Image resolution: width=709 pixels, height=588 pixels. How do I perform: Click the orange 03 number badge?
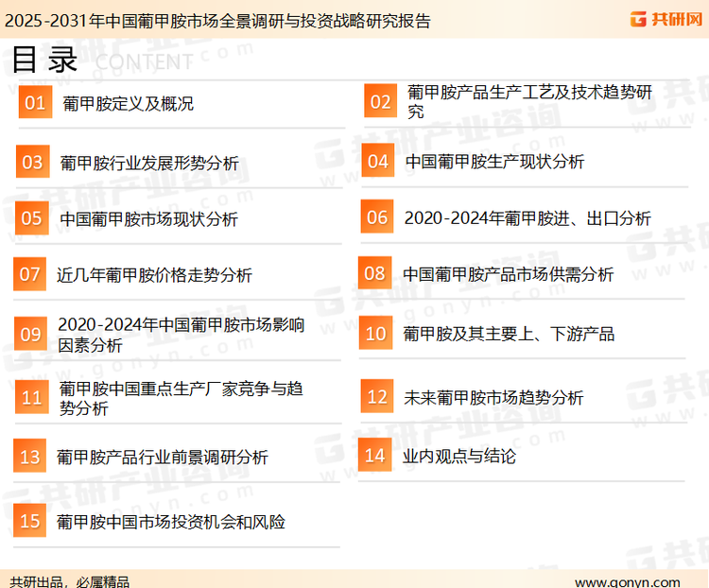tap(32, 162)
